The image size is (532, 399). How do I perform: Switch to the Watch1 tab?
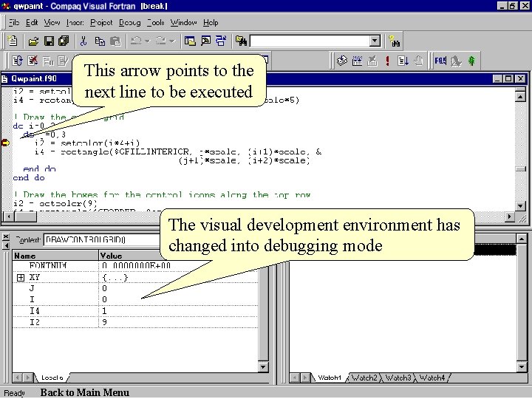(x=330, y=378)
